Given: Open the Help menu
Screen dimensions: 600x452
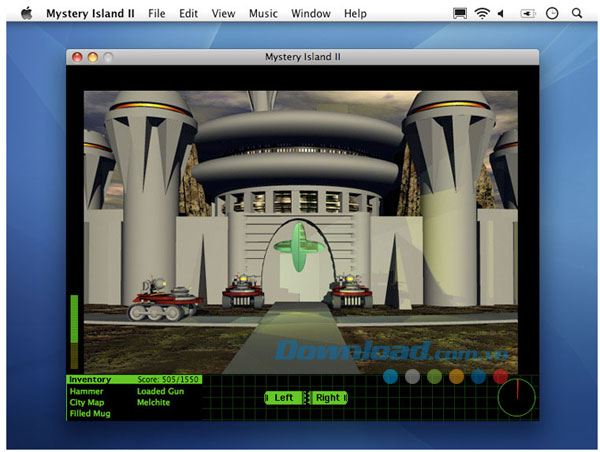Looking at the screenshot, I should pyautogui.click(x=355, y=13).
